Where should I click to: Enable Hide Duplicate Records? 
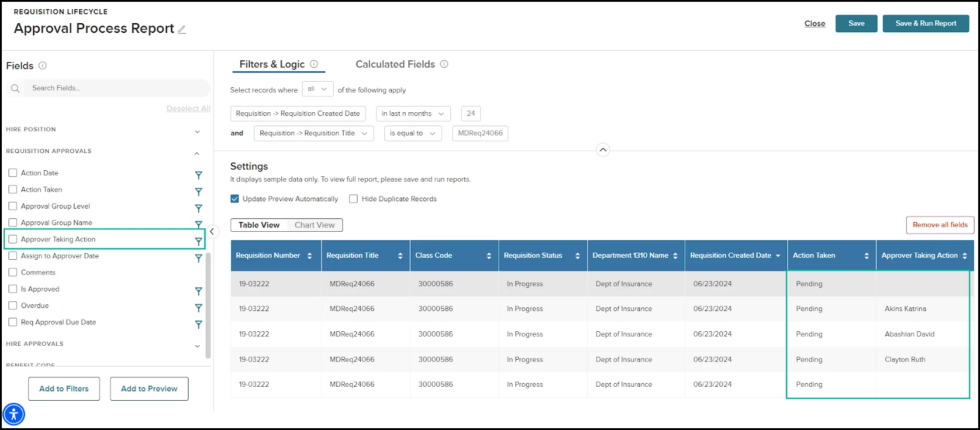(x=353, y=199)
